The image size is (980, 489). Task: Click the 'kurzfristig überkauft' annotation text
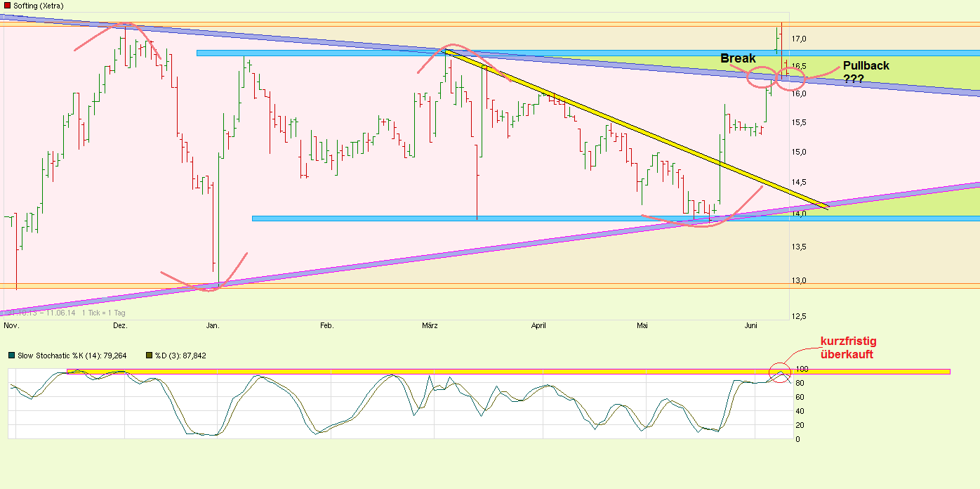pyautogui.click(x=847, y=348)
